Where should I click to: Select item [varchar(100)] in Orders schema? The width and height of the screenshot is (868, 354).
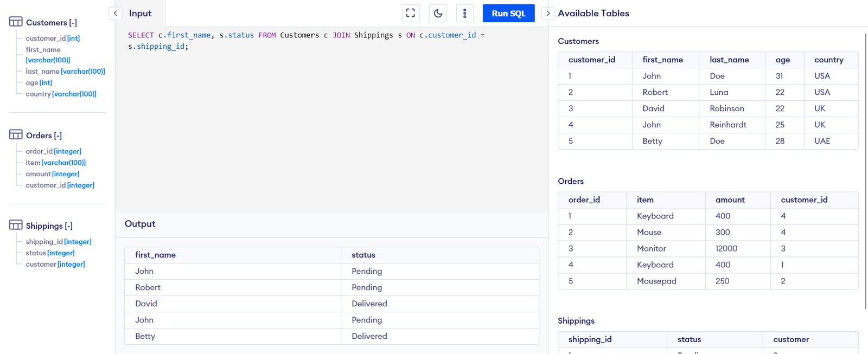(55, 163)
